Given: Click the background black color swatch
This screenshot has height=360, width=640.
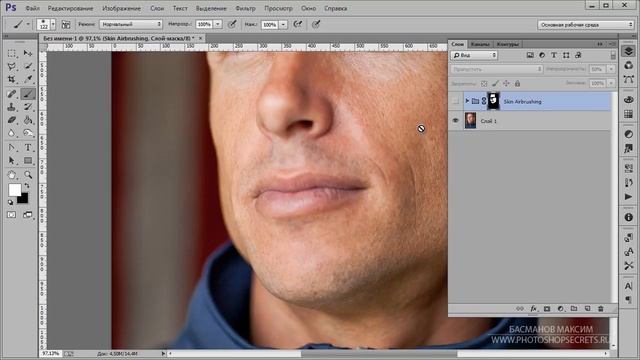Looking at the screenshot, I should [23, 199].
